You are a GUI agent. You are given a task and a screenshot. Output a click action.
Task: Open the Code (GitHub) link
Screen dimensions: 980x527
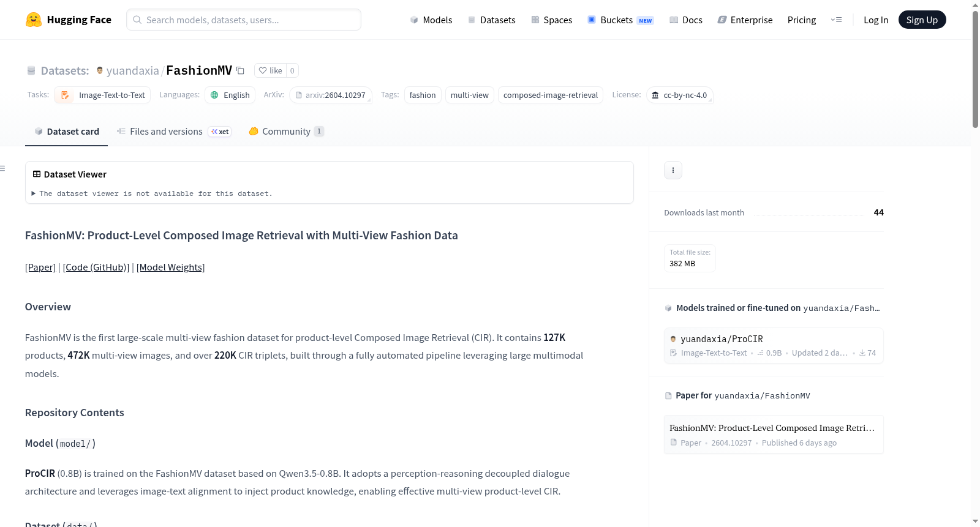tap(96, 267)
